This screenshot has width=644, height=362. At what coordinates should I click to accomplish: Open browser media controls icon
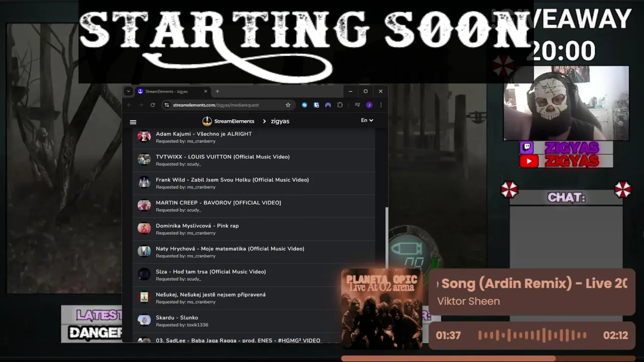pyautogui.click(x=357, y=105)
